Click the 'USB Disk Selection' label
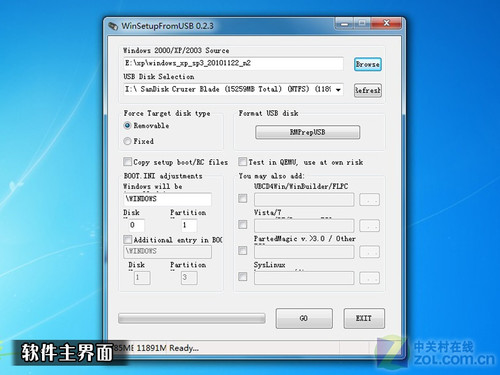This screenshot has width=500, height=375. [159, 77]
